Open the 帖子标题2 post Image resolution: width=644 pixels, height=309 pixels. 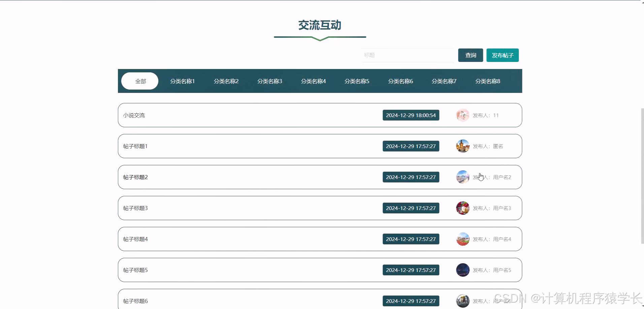click(x=320, y=177)
